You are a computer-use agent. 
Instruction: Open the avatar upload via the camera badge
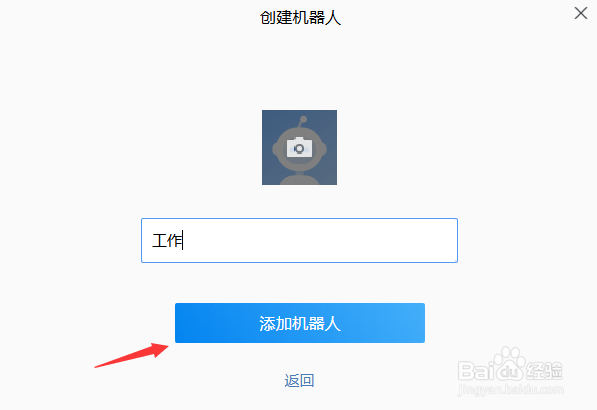[x=299, y=148]
